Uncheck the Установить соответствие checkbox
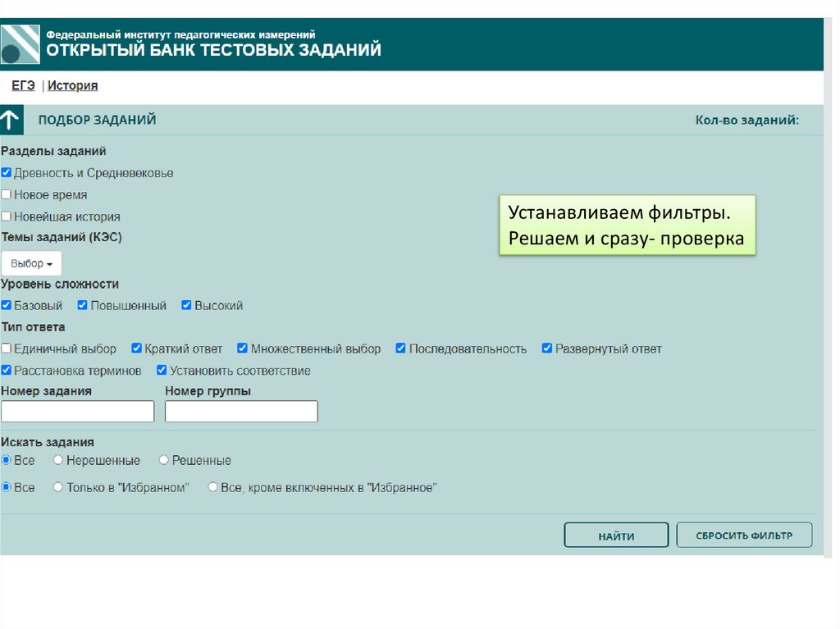Screen dimensions: 840x629 tap(162, 370)
